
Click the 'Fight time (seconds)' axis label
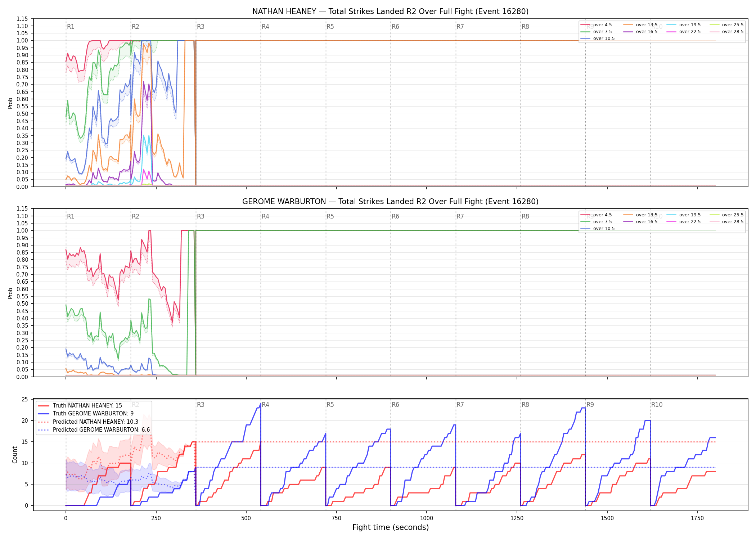point(391,527)
